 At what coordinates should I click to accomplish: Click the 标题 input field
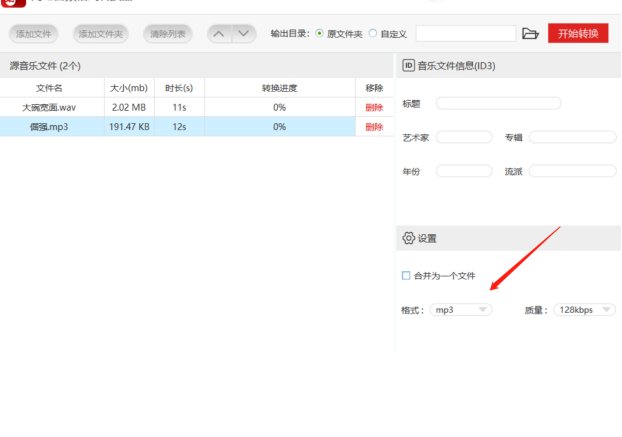click(x=498, y=104)
